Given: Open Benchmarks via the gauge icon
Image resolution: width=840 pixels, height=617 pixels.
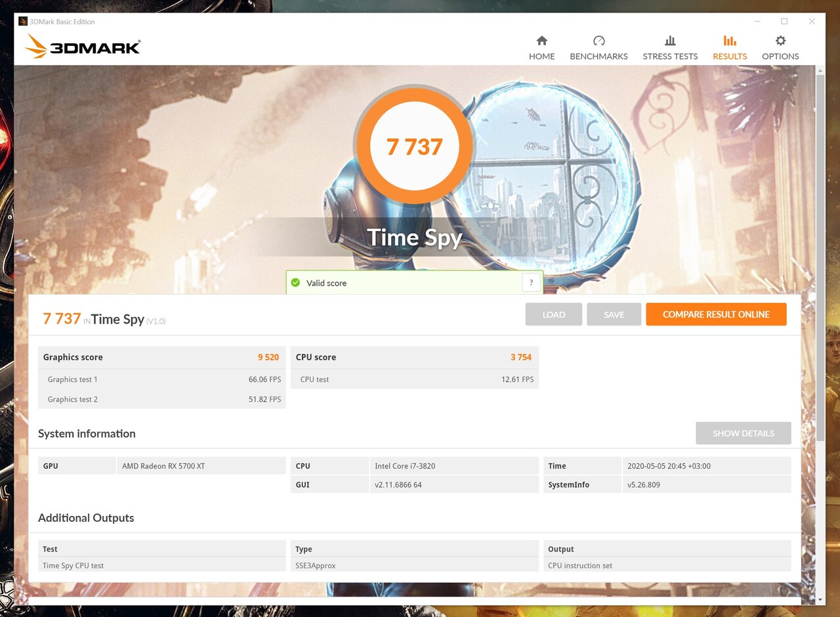Looking at the screenshot, I should (598, 41).
